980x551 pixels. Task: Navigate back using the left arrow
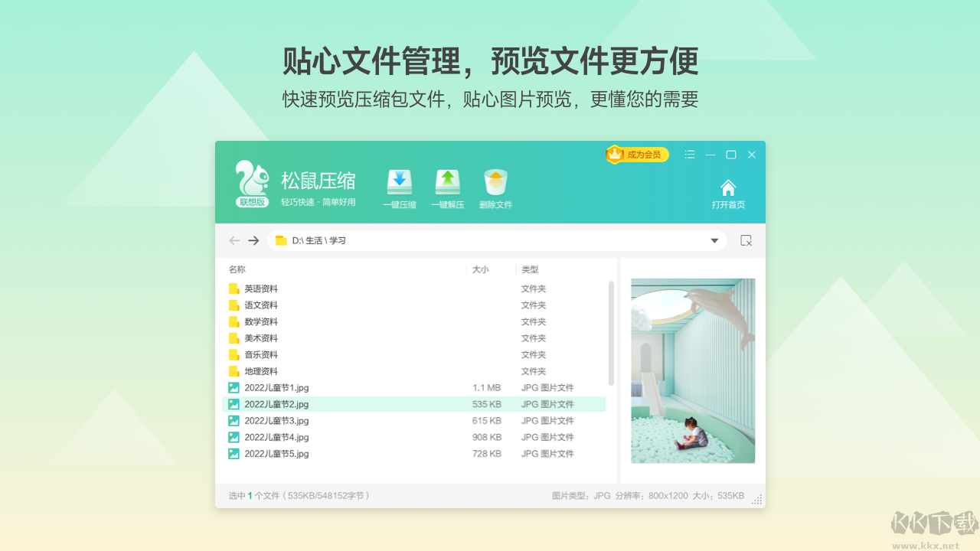pos(234,240)
